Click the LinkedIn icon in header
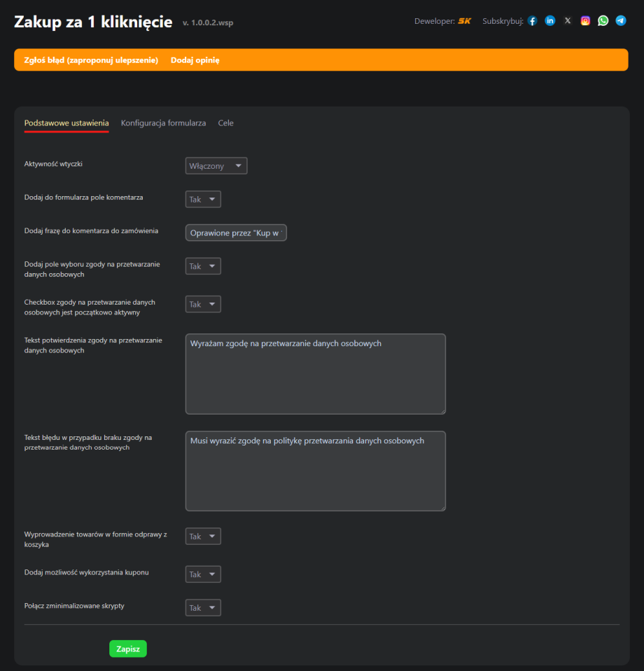Screen dimensions: 644x671 point(550,21)
